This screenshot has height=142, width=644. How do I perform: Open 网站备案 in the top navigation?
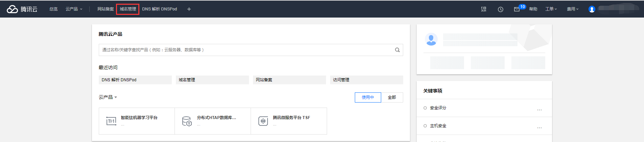point(106,9)
